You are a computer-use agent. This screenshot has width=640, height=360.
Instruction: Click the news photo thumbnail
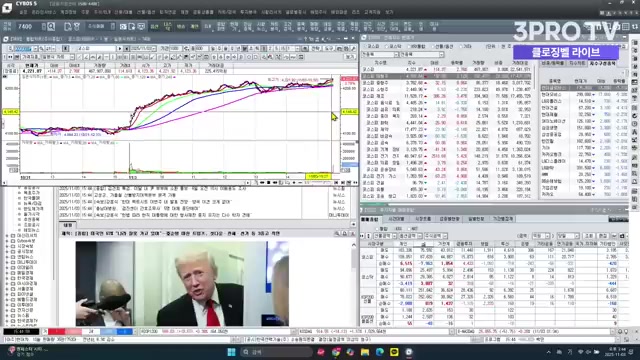click(x=182, y=284)
